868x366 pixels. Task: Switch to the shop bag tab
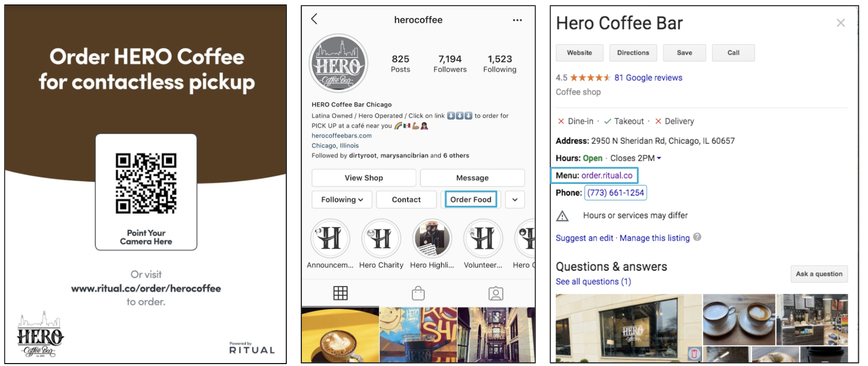pyautogui.click(x=419, y=293)
